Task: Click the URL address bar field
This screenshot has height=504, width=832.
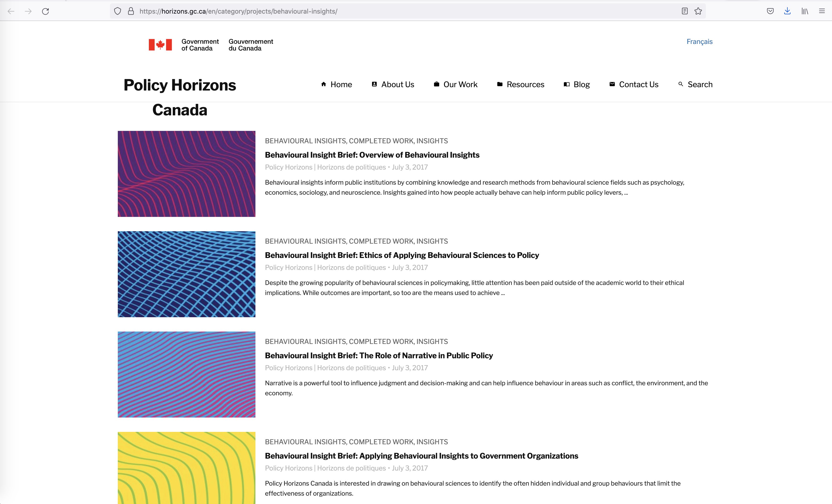Action: tap(405, 11)
